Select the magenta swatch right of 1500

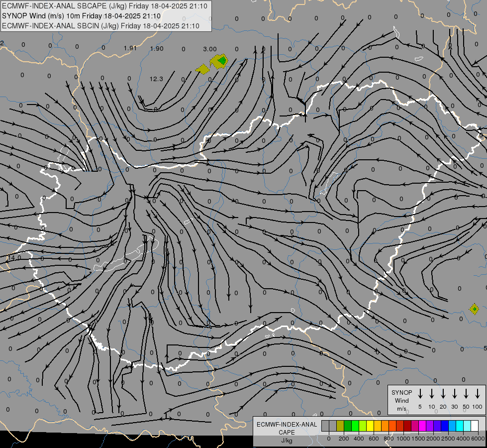pos(422,426)
